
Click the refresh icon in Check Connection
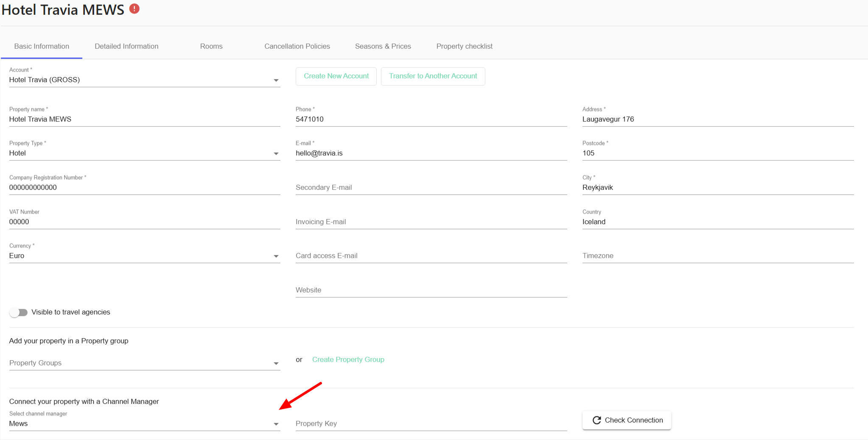click(x=596, y=420)
